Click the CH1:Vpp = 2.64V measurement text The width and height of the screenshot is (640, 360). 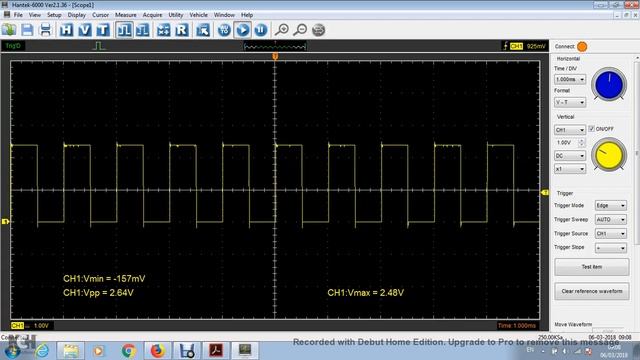(98, 293)
